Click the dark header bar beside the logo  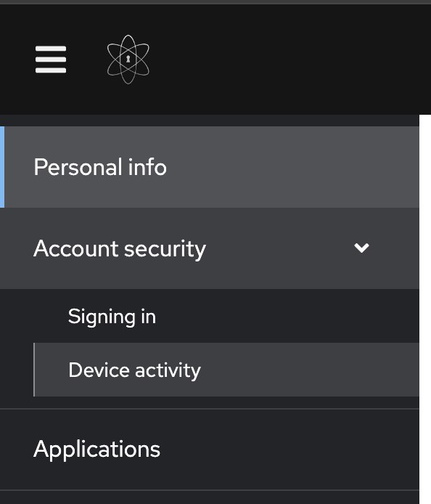click(x=289, y=60)
